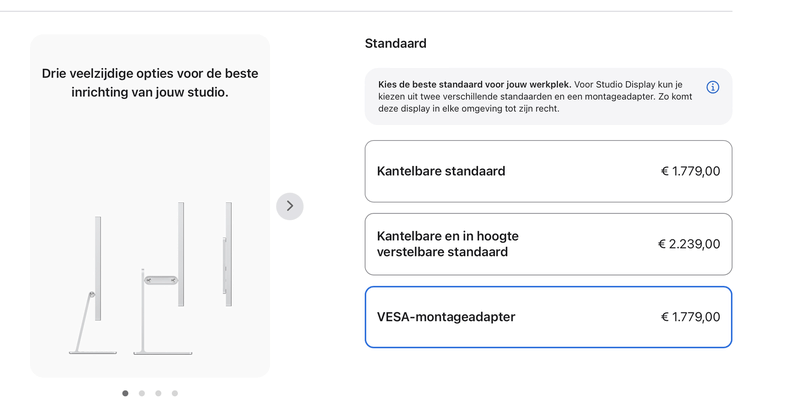800x414 pixels.
Task: Show next gallery slide with chevron arrow
Action: click(290, 206)
